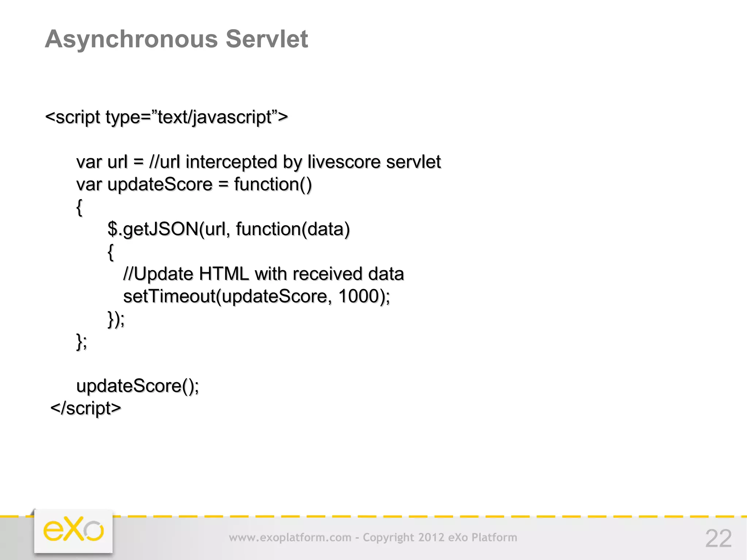Click the '$.getJSON(url, function(data)' line

pyautogui.click(x=229, y=229)
